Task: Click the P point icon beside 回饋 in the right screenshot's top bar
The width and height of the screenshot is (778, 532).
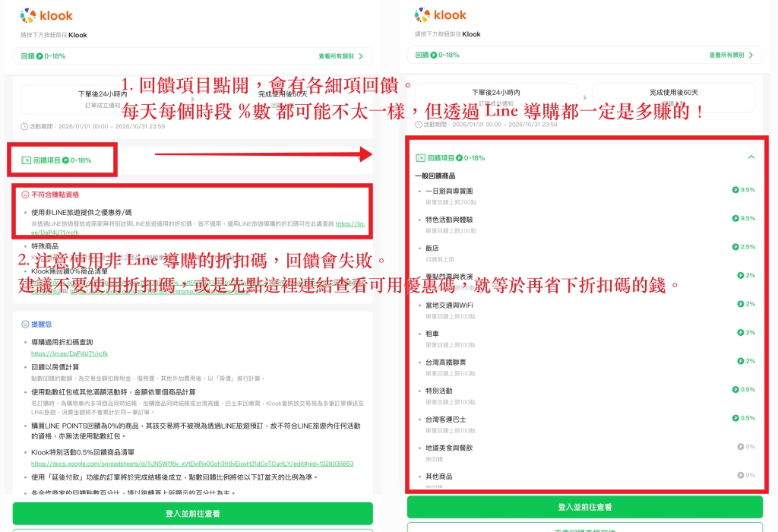Action: click(x=434, y=55)
